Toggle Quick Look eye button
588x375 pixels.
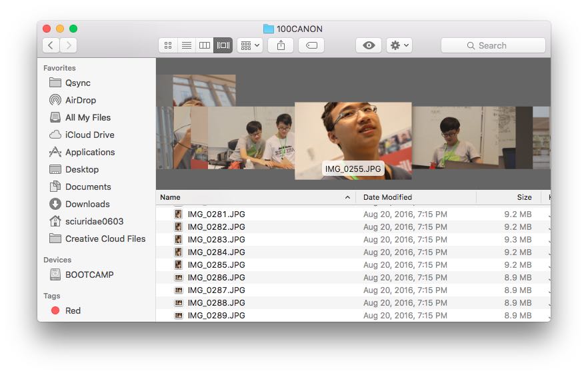pos(369,45)
